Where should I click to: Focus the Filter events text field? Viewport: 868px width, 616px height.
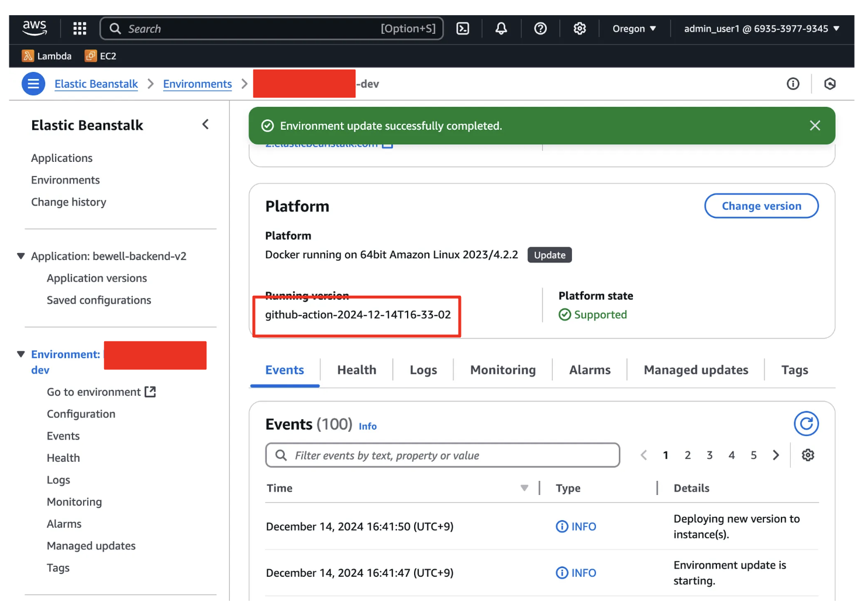(x=443, y=455)
